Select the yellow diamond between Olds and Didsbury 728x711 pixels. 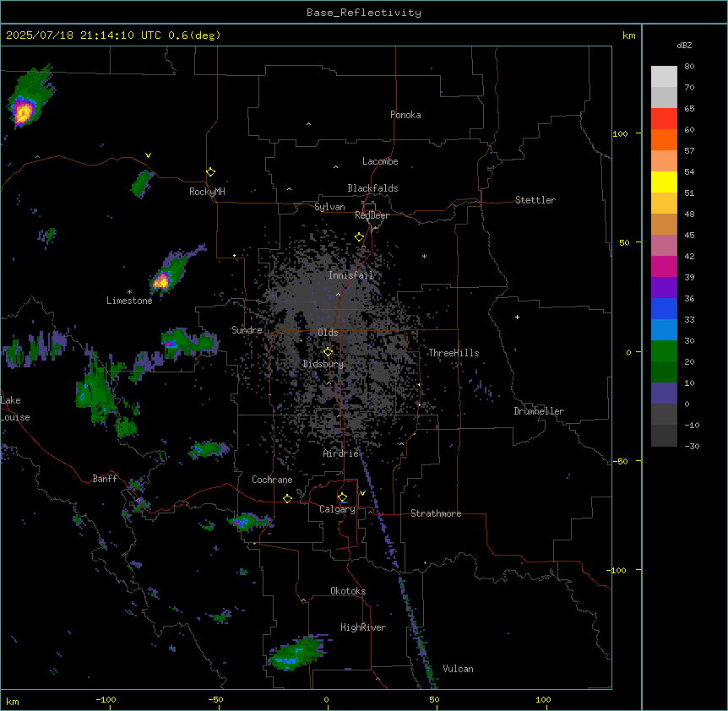(328, 352)
